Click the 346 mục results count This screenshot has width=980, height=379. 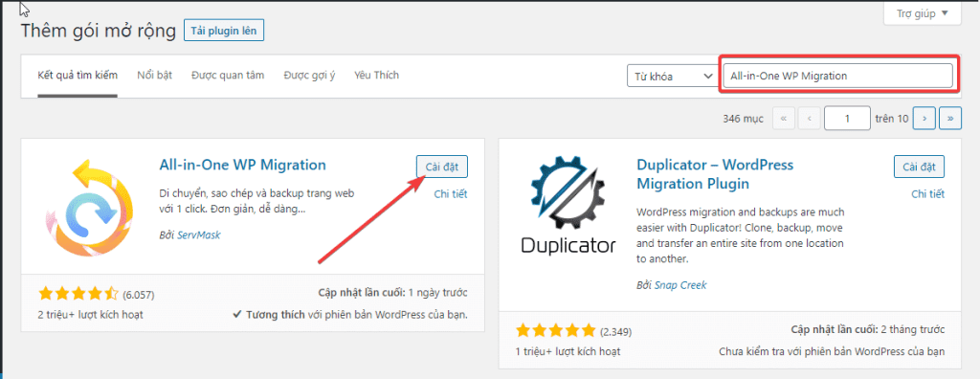tap(743, 119)
